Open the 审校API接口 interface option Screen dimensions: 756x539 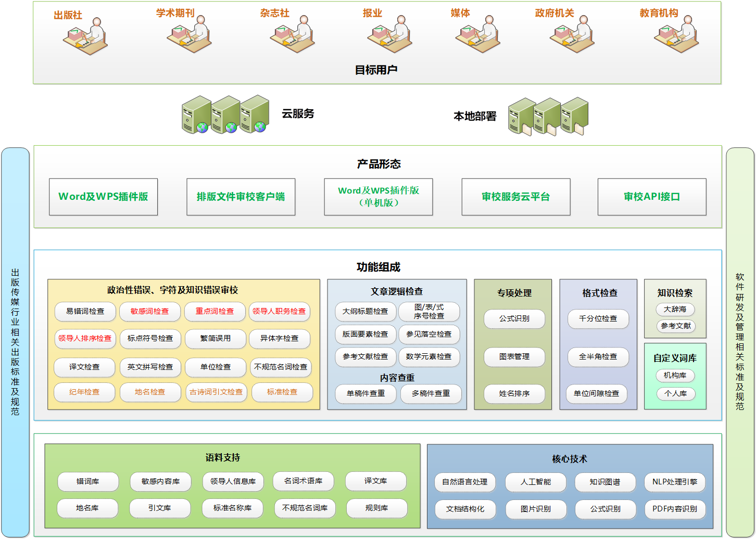click(x=652, y=197)
